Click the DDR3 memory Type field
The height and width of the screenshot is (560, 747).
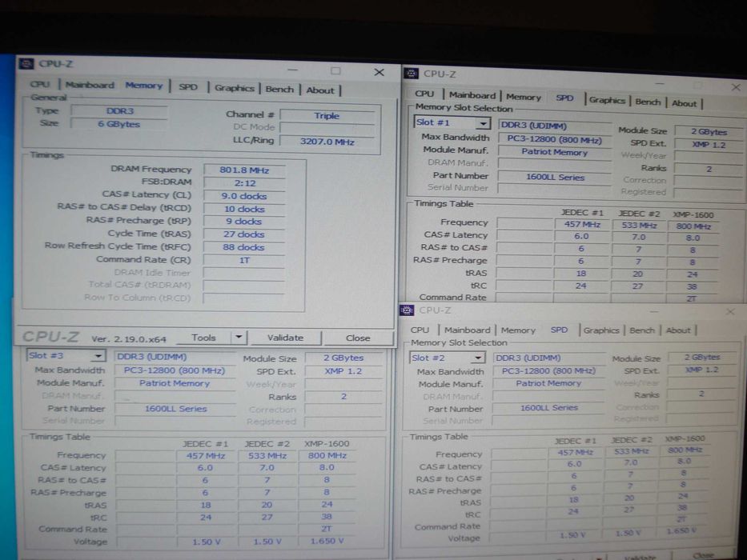(x=119, y=111)
